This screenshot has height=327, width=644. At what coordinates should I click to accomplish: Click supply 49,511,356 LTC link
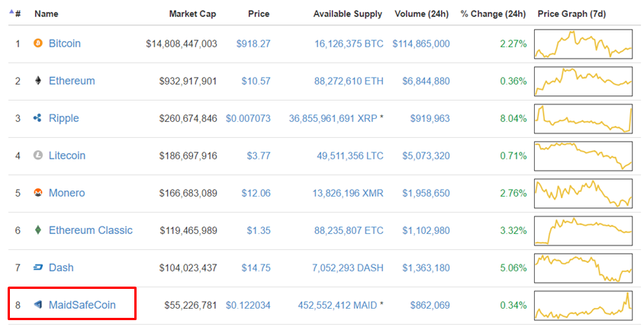tap(350, 156)
